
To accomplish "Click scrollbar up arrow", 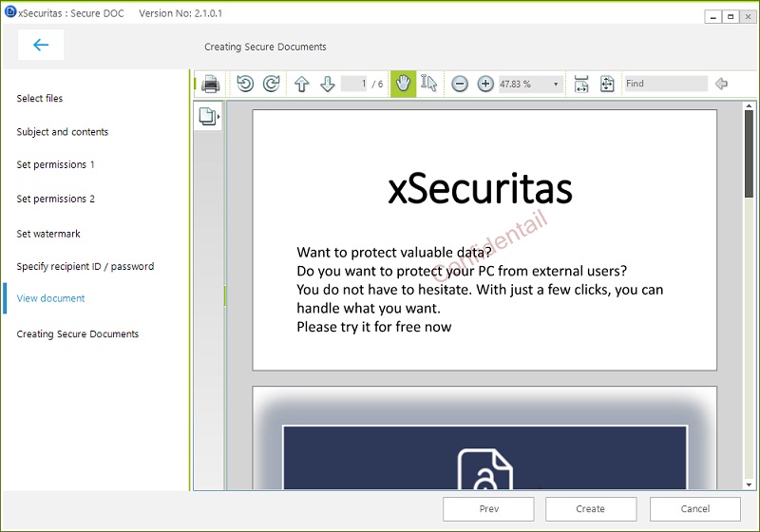I will click(x=749, y=105).
